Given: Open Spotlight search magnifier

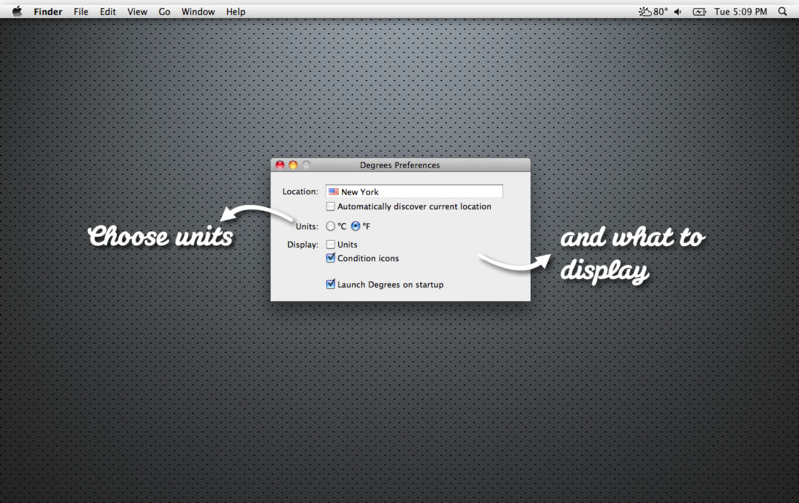Looking at the screenshot, I should (782, 11).
